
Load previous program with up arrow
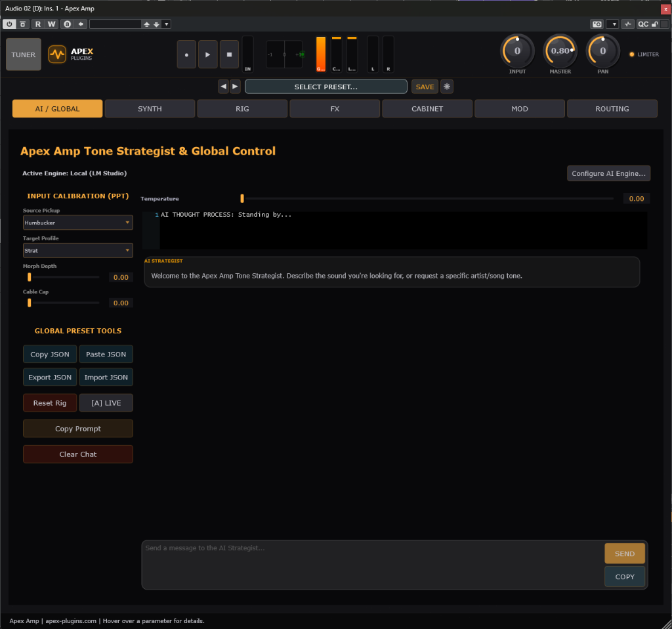(146, 24)
